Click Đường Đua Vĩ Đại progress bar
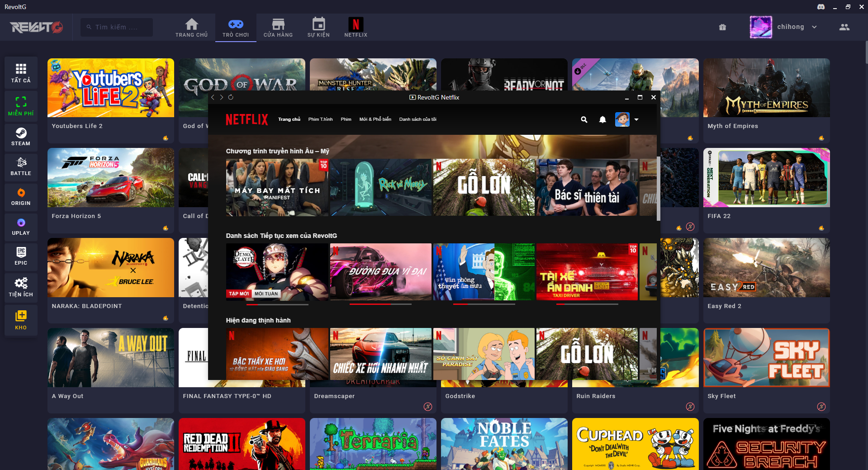The image size is (868, 470). [381, 304]
